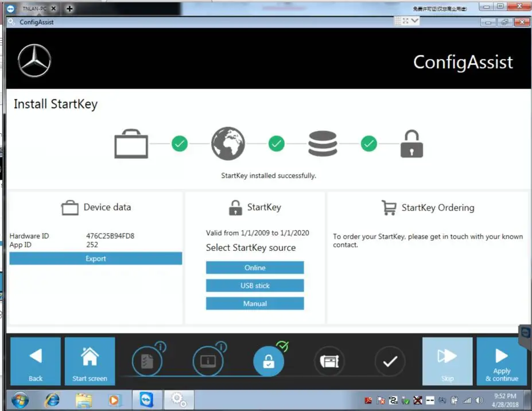
Task: Add a new session tab with plus
Action: tap(69, 9)
